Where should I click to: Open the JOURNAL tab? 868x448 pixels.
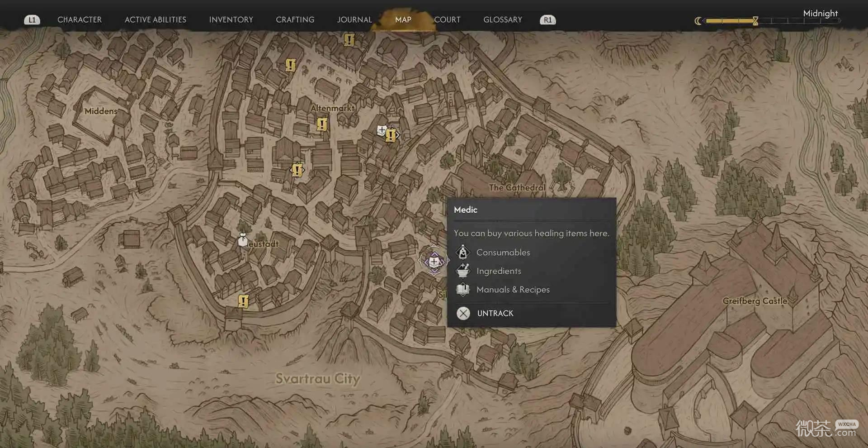click(354, 20)
